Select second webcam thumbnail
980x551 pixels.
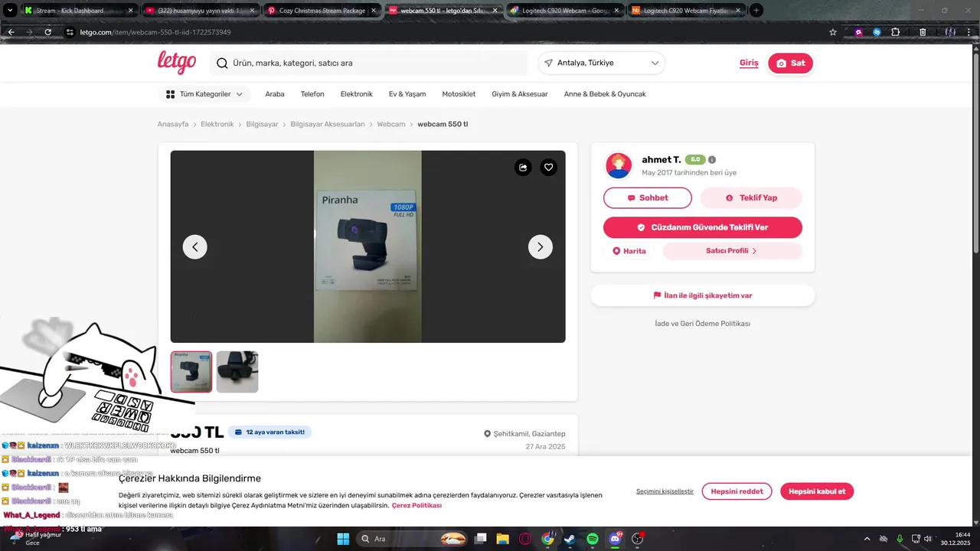pos(237,372)
